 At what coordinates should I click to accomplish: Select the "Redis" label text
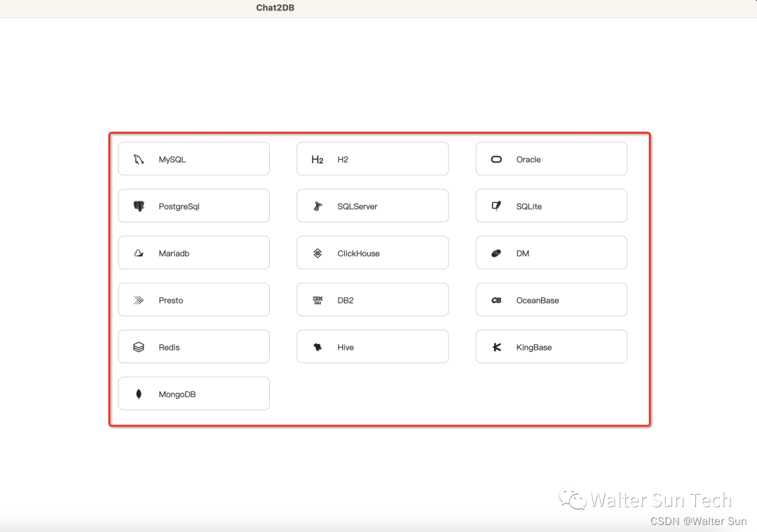[x=169, y=347]
